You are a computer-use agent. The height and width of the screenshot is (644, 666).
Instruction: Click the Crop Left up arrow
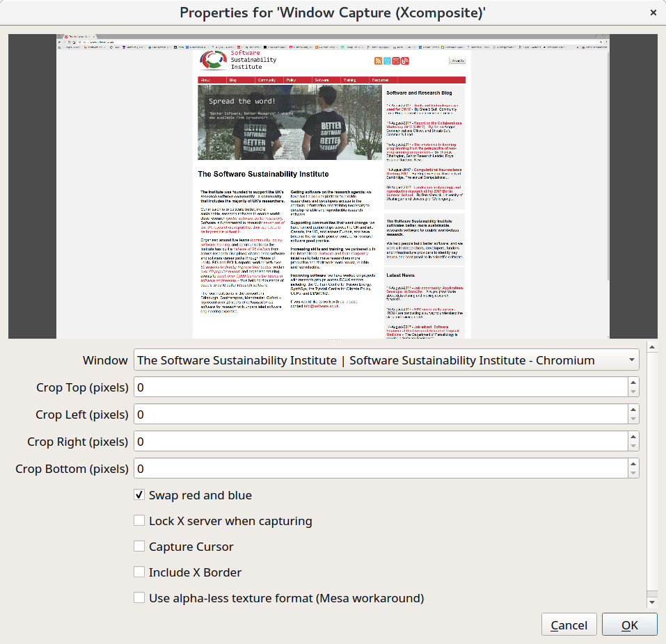click(633, 409)
